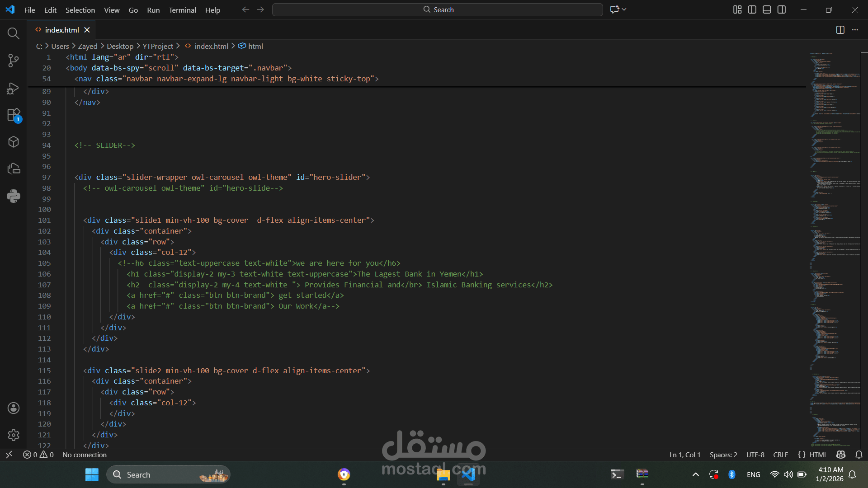Open the Search view in activity bar
Image resolution: width=868 pixels, height=488 pixels.
14,33
